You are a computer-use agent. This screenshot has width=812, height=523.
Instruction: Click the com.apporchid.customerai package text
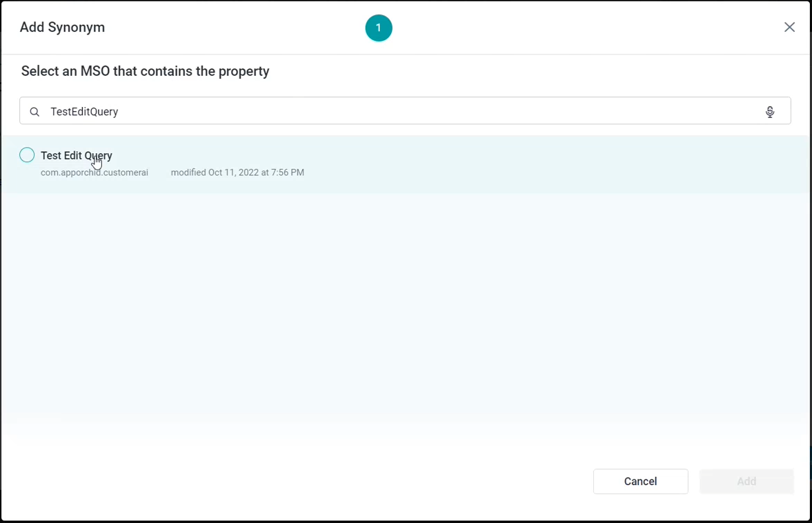pos(95,172)
